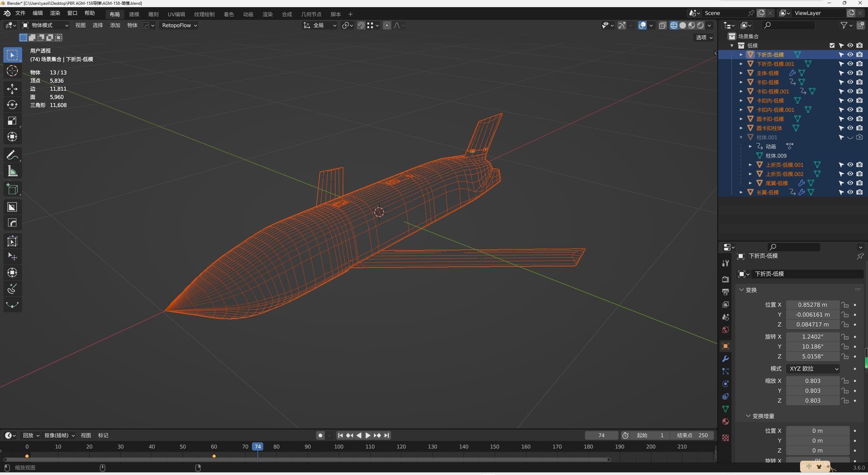
Task: Collapse the 变换增量 panel
Action: (x=748, y=416)
